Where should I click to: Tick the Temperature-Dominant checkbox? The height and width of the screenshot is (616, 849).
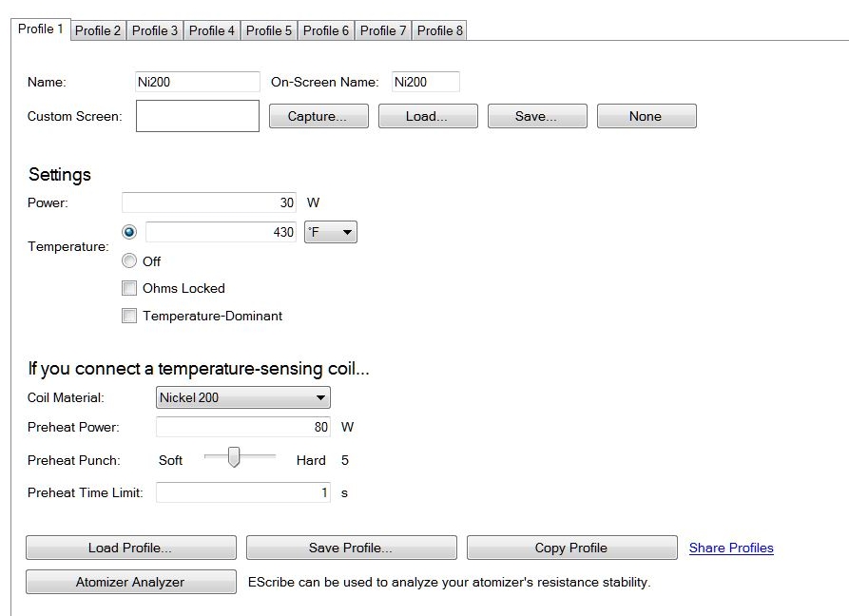point(129,317)
